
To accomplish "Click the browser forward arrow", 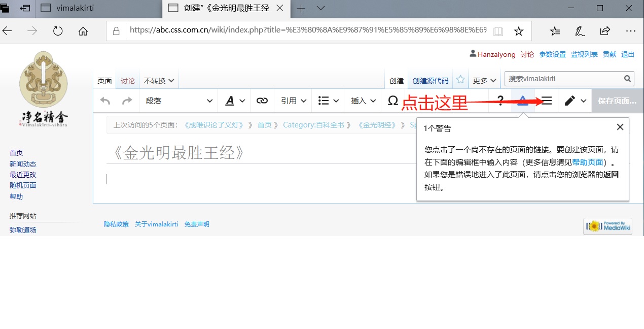I will tap(32, 31).
